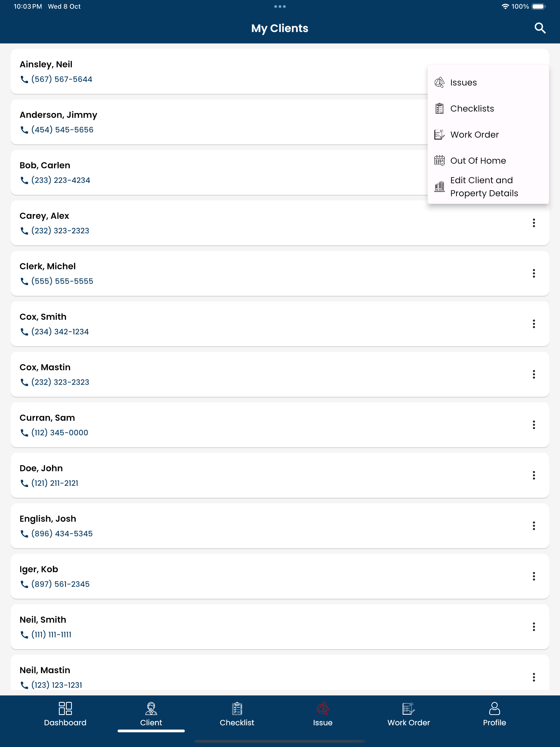Open Edit Client and Property Details
This screenshot has width=560, height=747.
(488, 187)
